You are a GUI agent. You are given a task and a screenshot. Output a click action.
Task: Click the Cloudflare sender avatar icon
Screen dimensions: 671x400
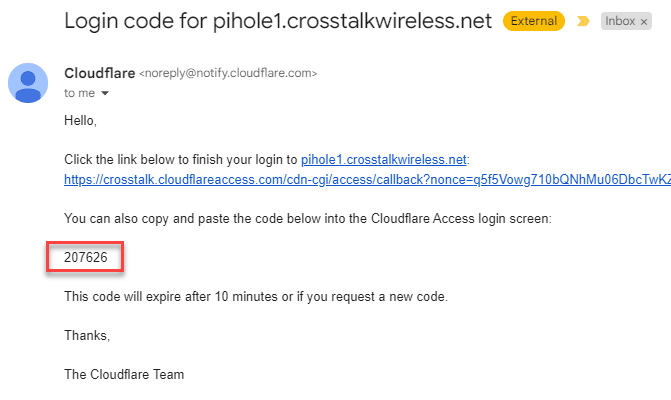[x=28, y=83]
